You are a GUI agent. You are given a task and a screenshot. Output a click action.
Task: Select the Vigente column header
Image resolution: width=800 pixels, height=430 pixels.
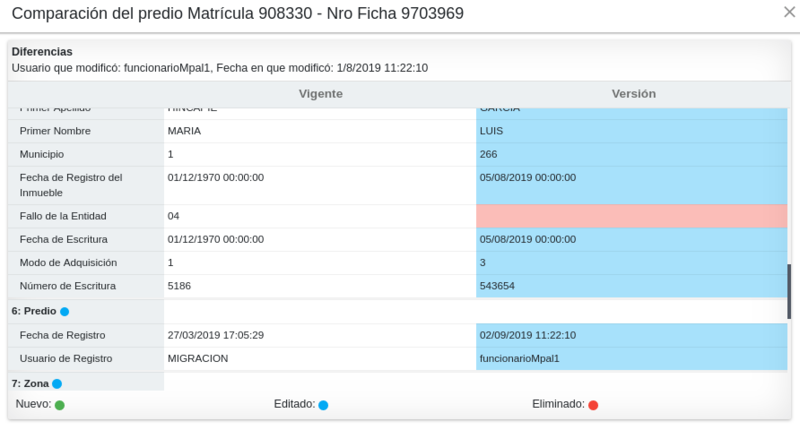(x=321, y=93)
